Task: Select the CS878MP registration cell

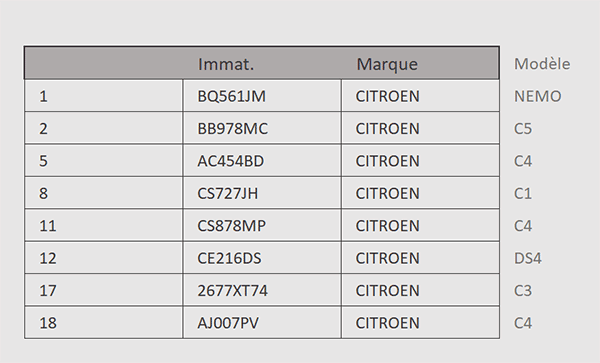Action: tap(262, 226)
